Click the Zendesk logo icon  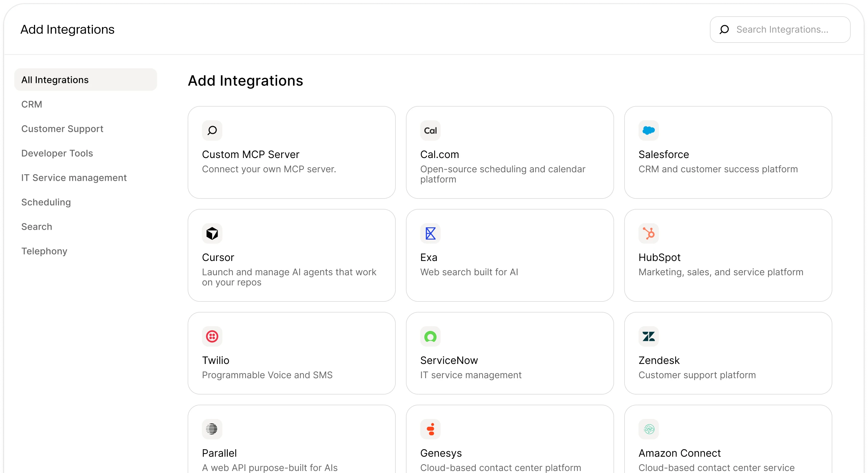649,336
